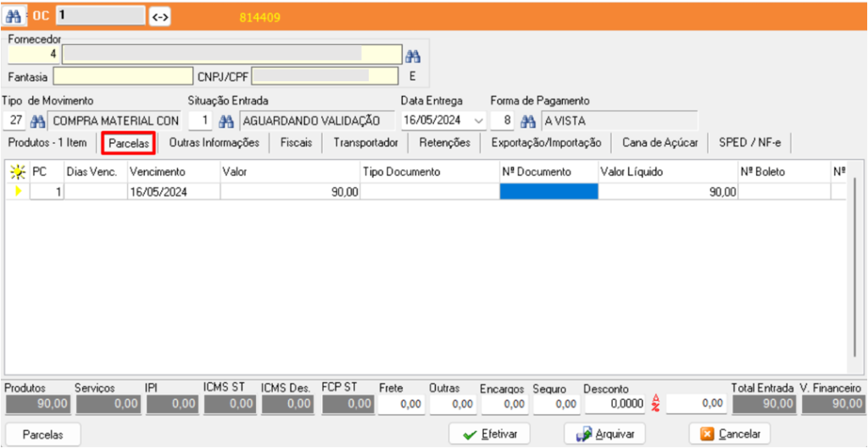Click the Arquivar button

click(604, 434)
